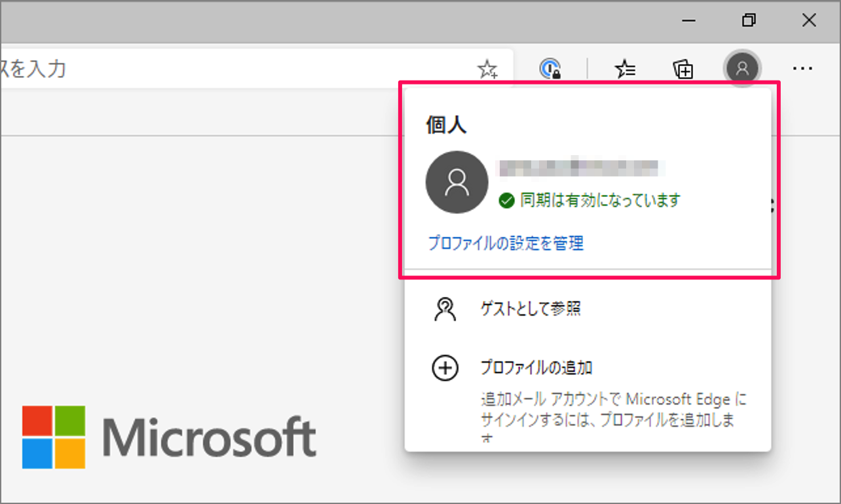The image size is (841, 504).
Task: Click the green sync check icon
Action: click(x=506, y=200)
